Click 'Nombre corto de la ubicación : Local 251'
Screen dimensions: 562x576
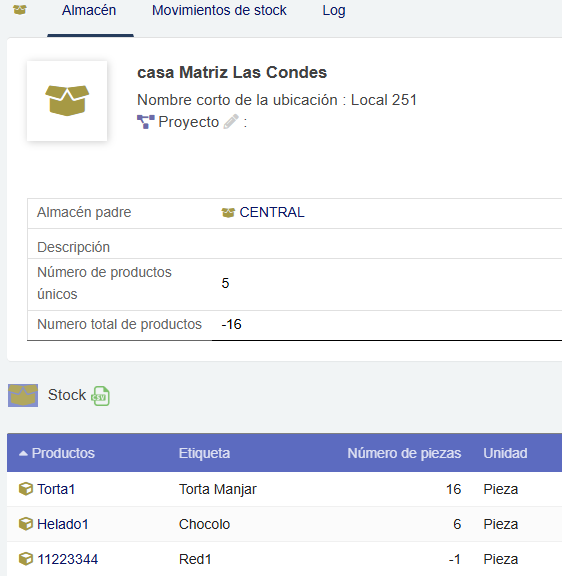coord(277,100)
